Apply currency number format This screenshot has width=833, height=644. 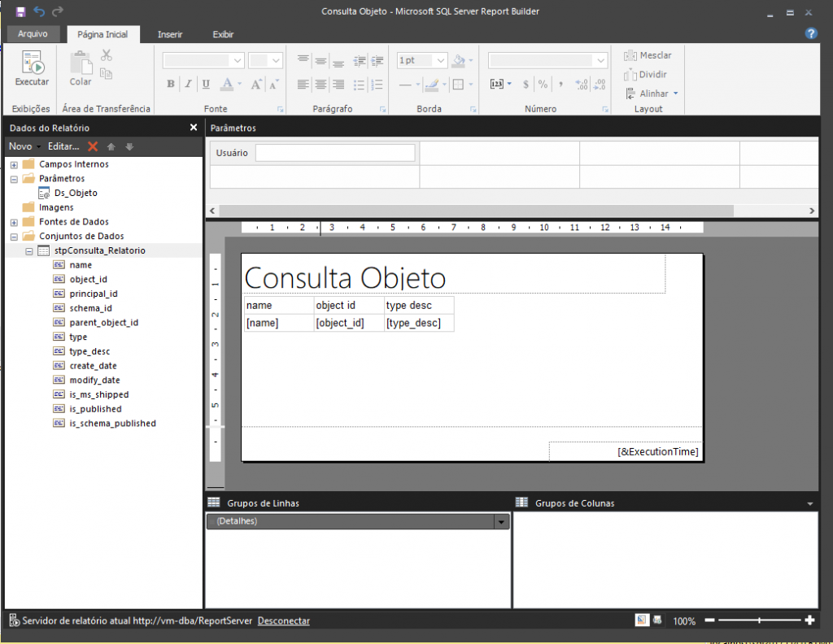click(x=526, y=84)
